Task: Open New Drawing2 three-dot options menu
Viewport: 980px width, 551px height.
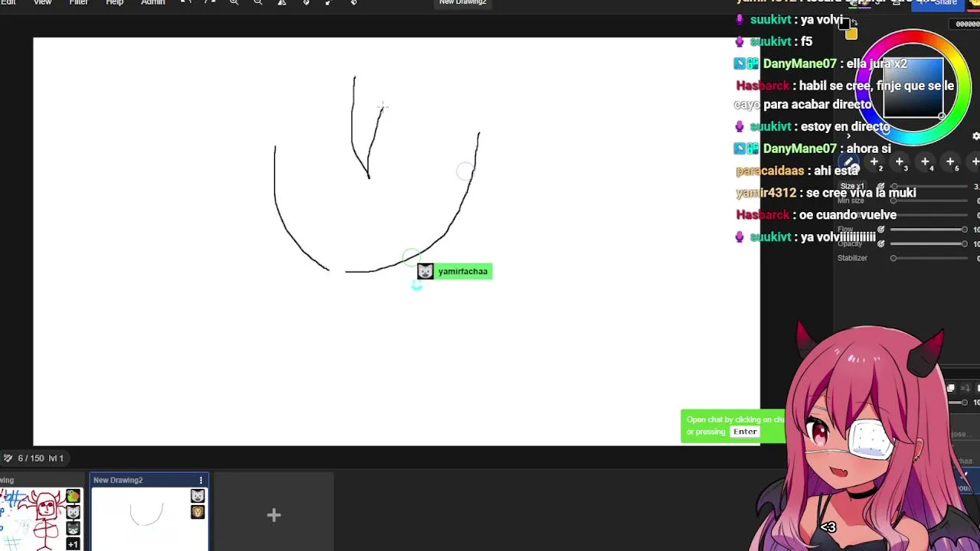Action: tap(201, 481)
